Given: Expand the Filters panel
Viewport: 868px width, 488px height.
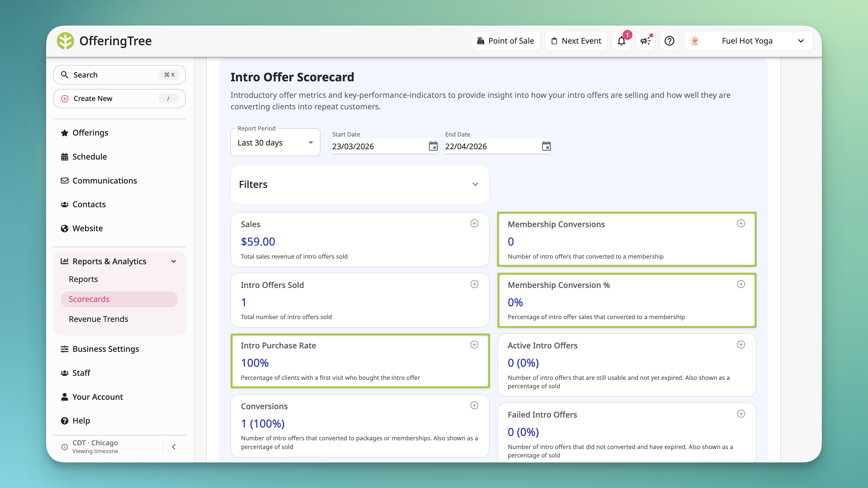Looking at the screenshot, I should point(360,184).
